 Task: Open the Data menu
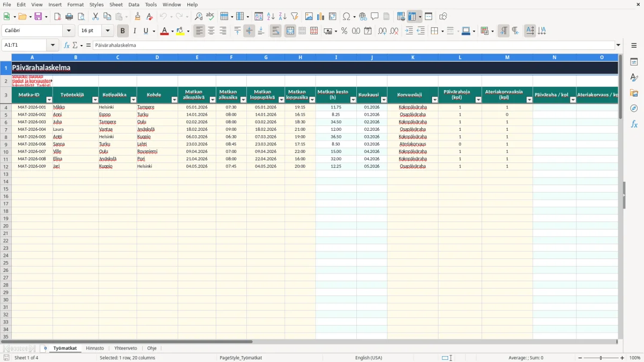(x=134, y=4)
